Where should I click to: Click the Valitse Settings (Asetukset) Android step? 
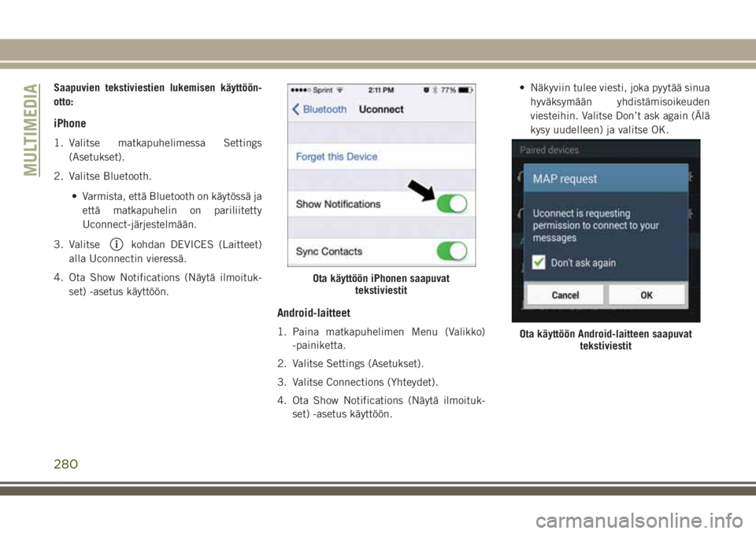(350, 364)
